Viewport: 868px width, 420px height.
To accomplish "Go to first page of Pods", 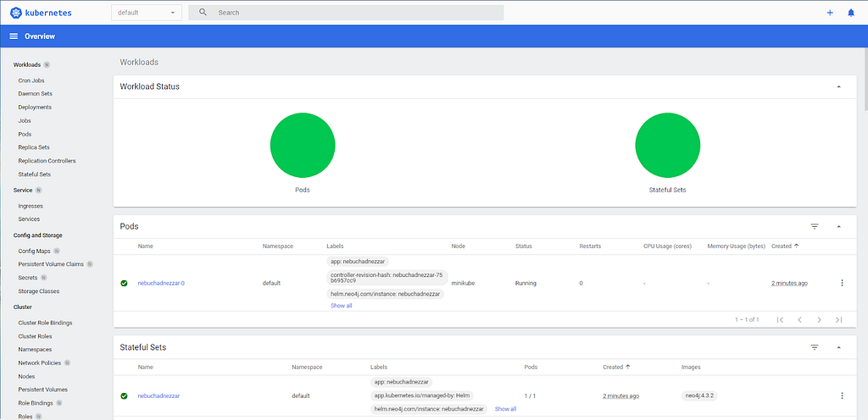I will point(780,319).
